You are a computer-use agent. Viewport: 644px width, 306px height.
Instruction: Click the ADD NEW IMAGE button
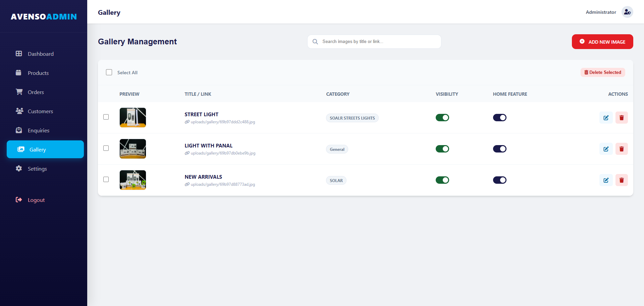point(602,42)
